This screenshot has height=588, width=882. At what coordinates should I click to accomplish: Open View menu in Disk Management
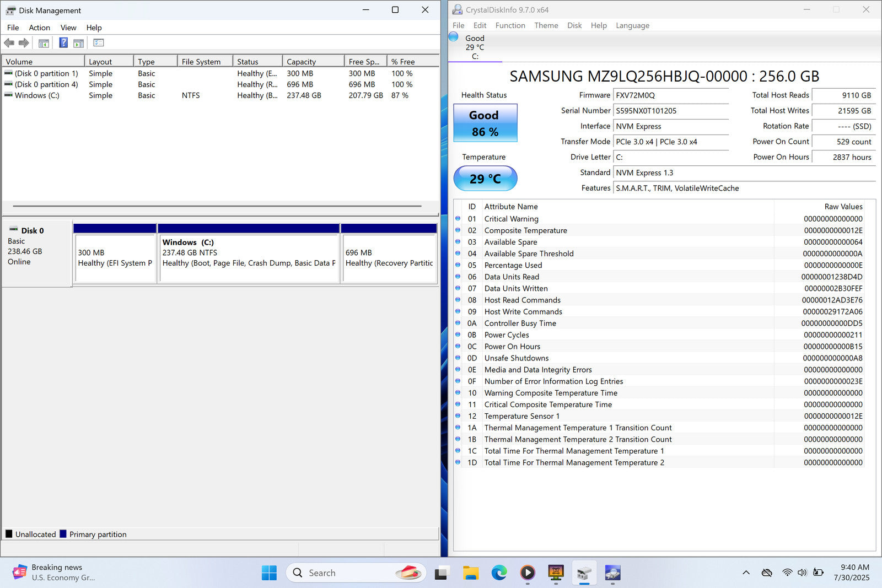point(68,28)
